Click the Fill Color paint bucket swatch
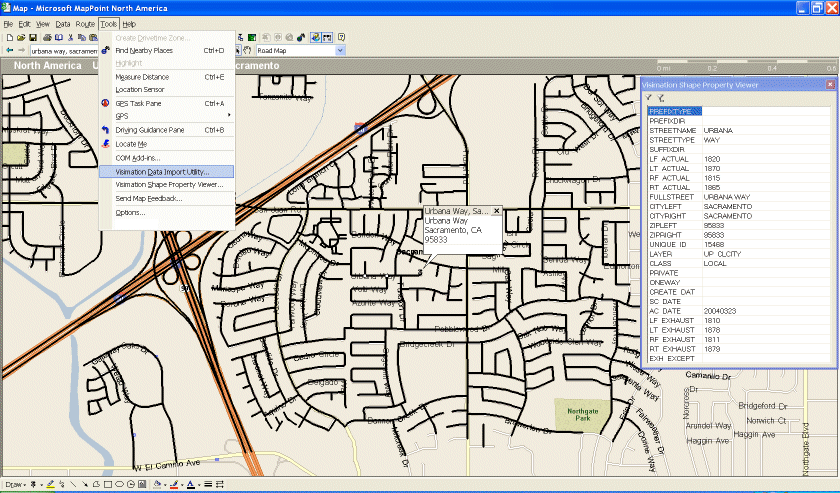840x493 pixels. pyautogui.click(x=157, y=484)
